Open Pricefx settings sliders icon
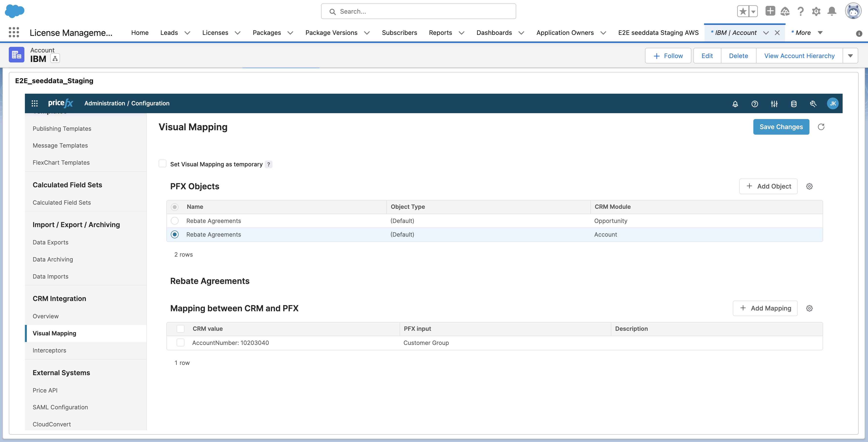Image resolution: width=868 pixels, height=442 pixels. 774,104
